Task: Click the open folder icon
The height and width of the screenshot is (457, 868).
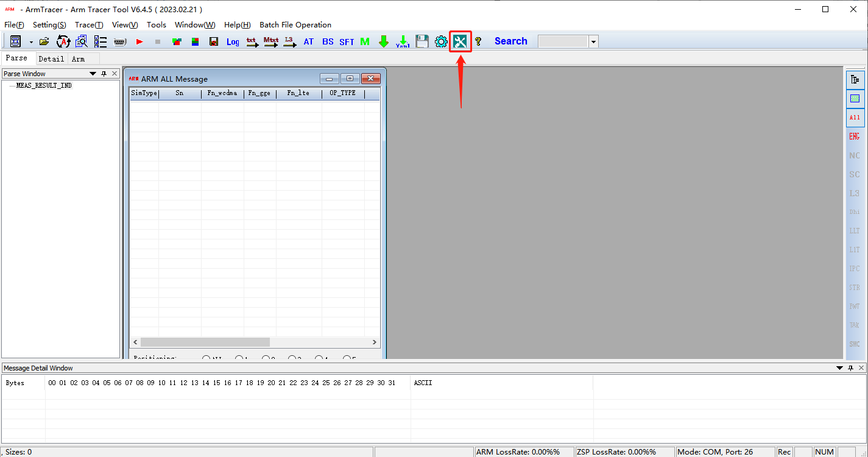Action: [44, 41]
